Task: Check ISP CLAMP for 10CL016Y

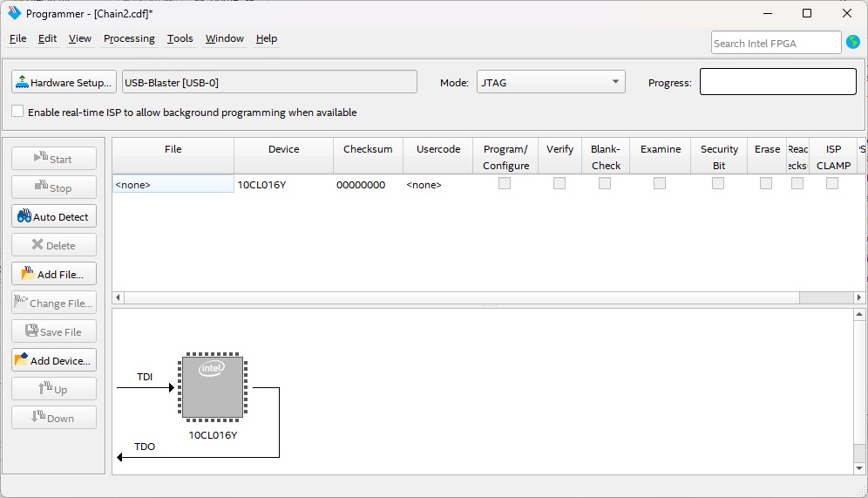Action: 832,183
